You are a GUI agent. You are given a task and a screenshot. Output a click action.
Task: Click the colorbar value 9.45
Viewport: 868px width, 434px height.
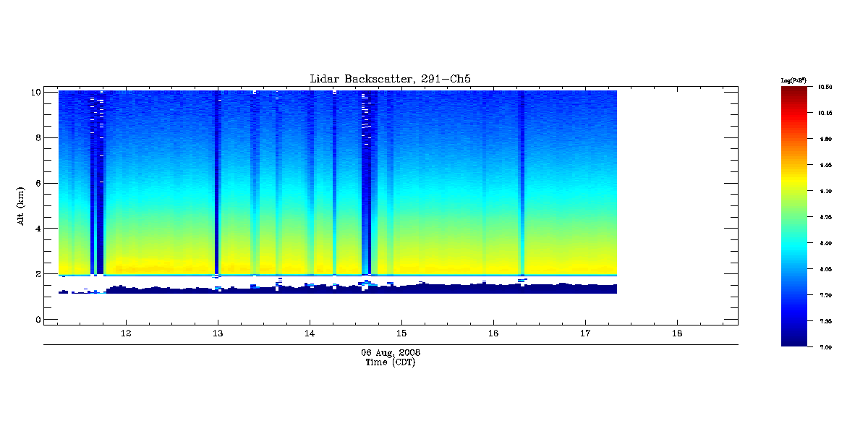(x=825, y=165)
